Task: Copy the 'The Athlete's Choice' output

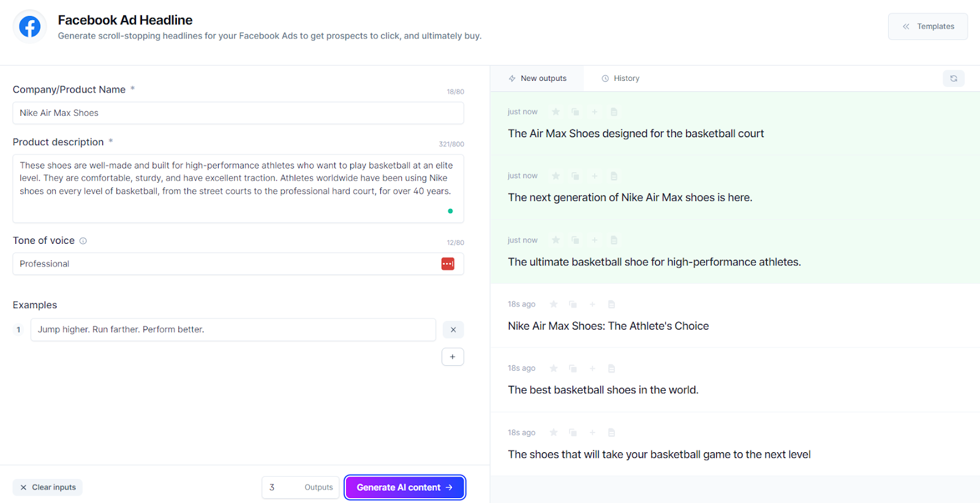Action: coord(573,304)
